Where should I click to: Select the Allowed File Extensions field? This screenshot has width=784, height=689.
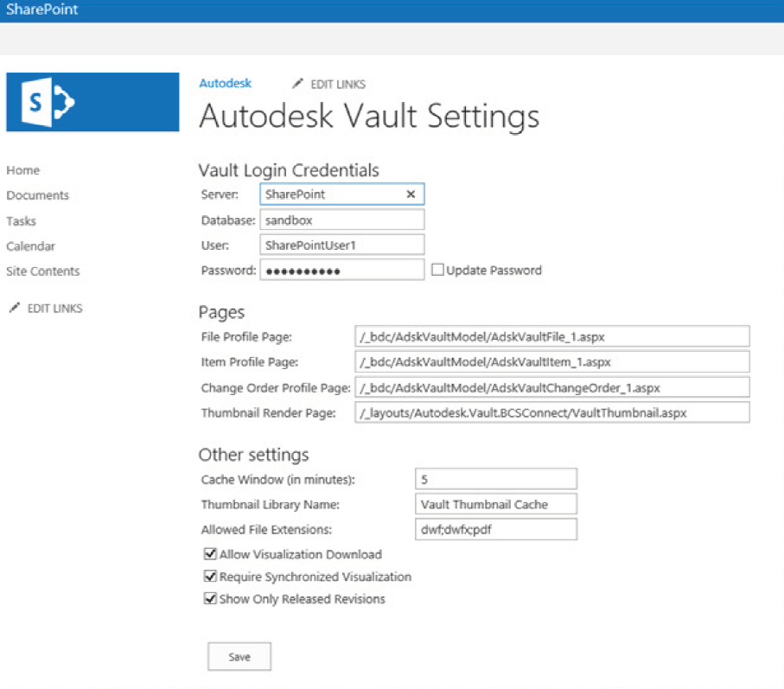pyautogui.click(x=495, y=528)
